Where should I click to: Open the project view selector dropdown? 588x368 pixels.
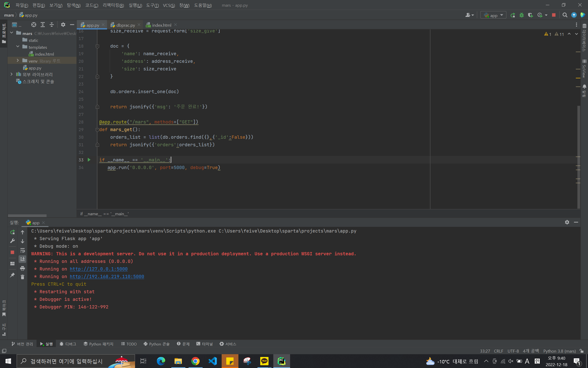(x=17, y=25)
